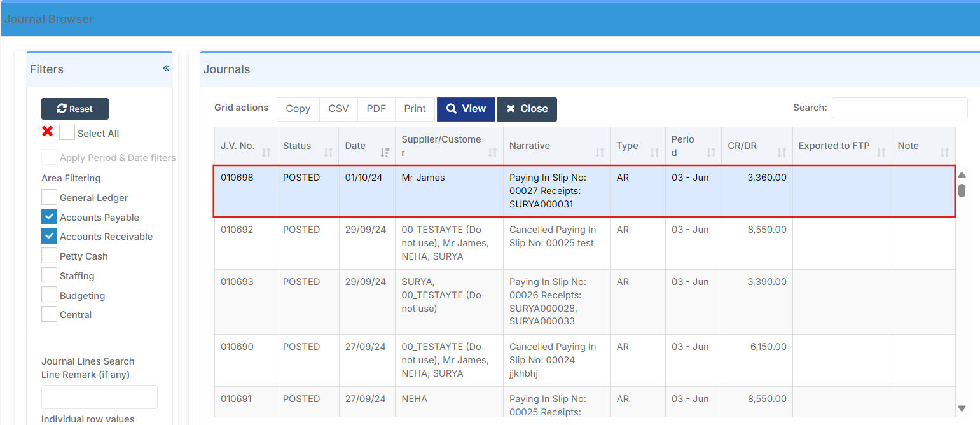
Task: Click the Reset filters button
Action: (75, 109)
